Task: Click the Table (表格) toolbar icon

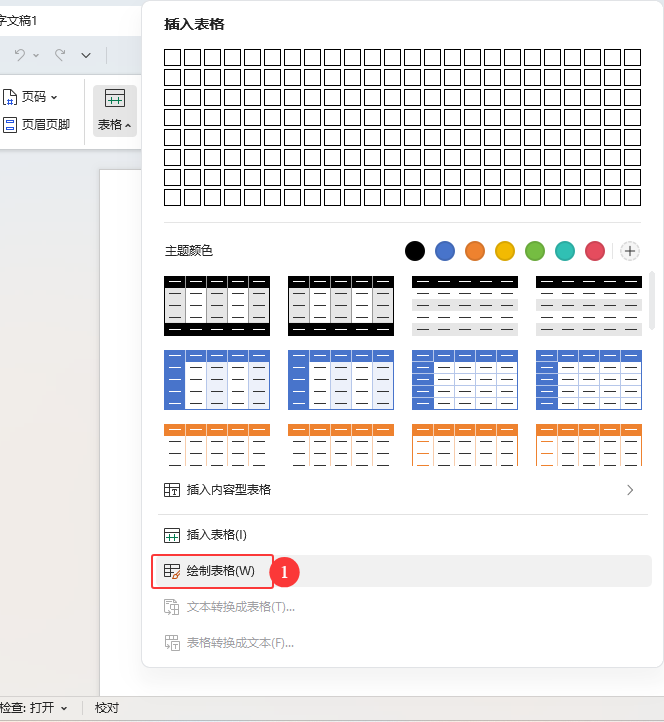Action: tap(115, 99)
